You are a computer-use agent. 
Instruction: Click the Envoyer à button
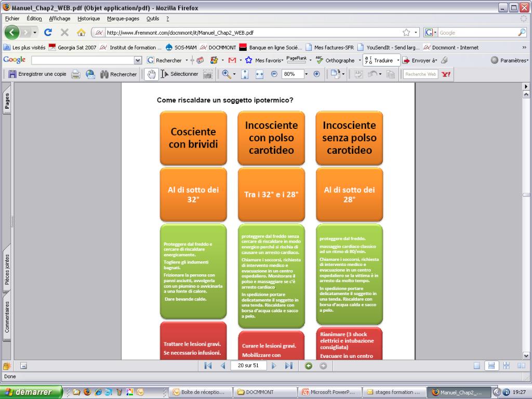click(x=420, y=60)
